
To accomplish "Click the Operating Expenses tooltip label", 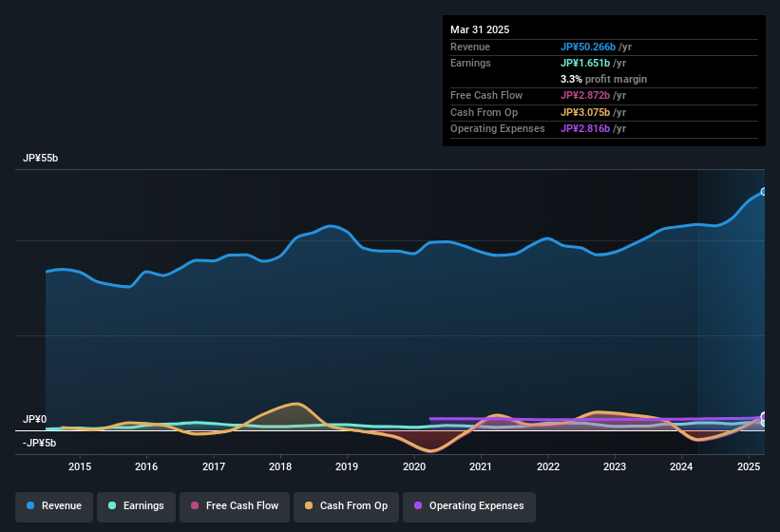I will coord(498,129).
